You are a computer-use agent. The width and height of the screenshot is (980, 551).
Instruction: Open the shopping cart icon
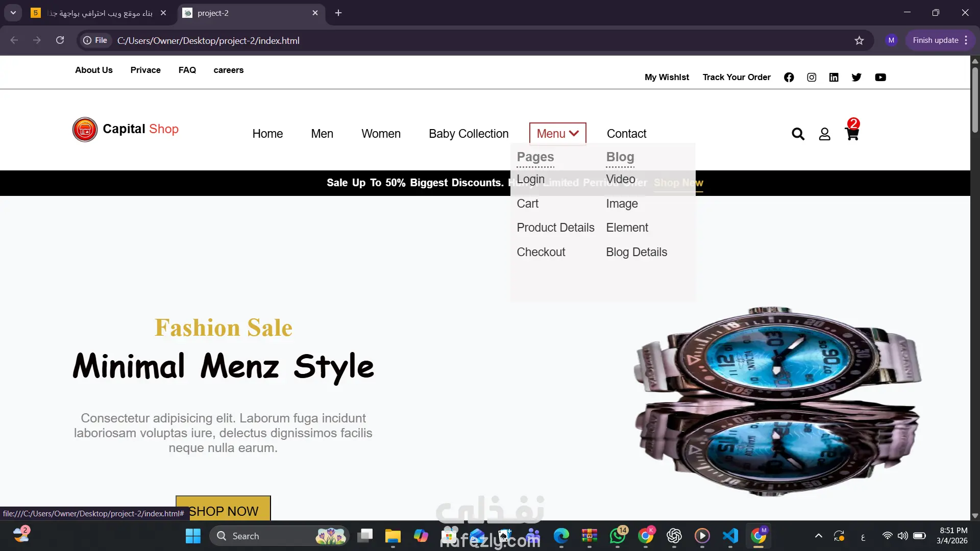(851, 134)
